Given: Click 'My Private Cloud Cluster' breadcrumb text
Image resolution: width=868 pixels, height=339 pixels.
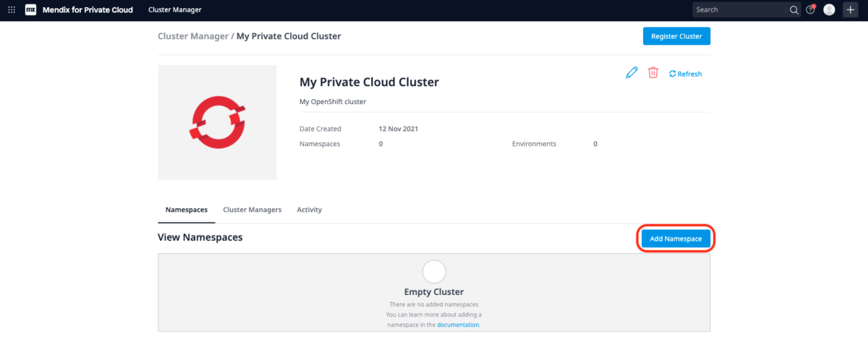Looking at the screenshot, I should (x=289, y=36).
